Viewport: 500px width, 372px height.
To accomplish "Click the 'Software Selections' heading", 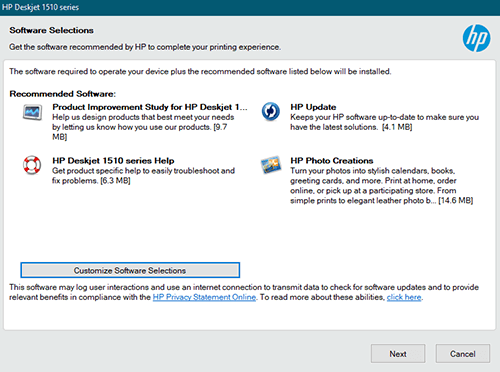I will point(51,30).
